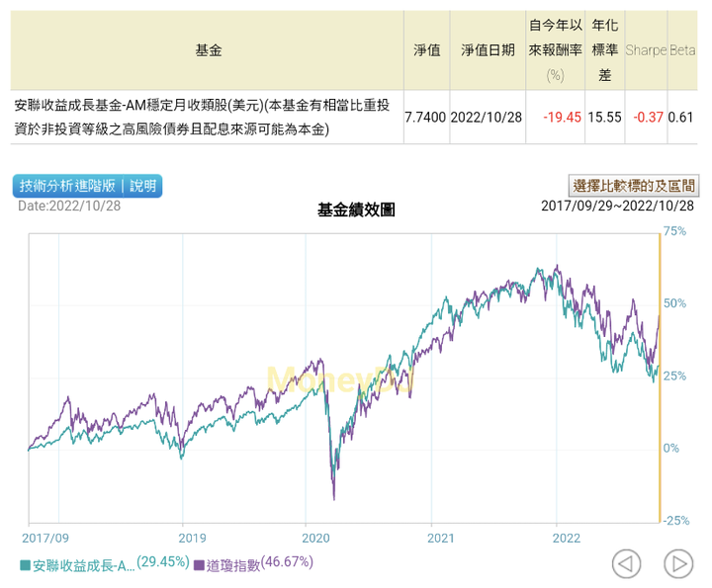712x588 pixels.
Task: Click the 基金 column header
Action: tap(209, 50)
